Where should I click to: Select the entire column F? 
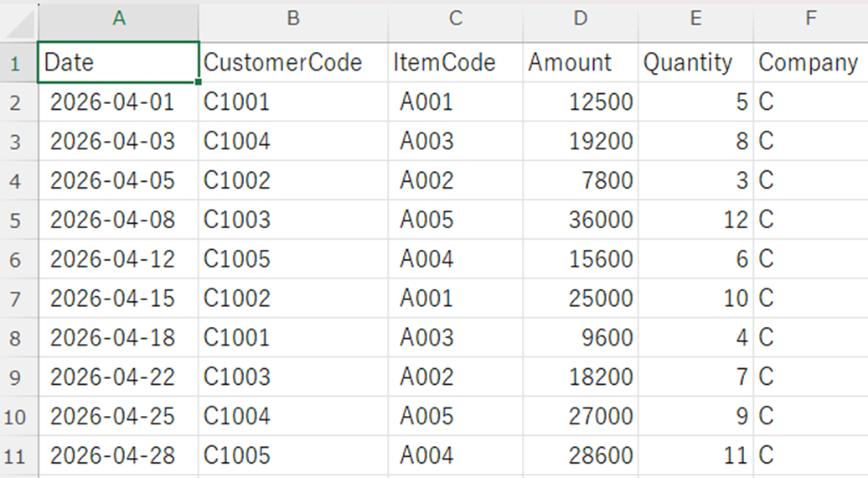click(810, 19)
